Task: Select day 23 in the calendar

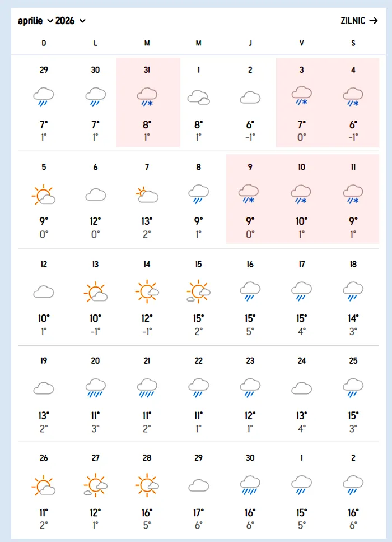Action: click(x=250, y=361)
